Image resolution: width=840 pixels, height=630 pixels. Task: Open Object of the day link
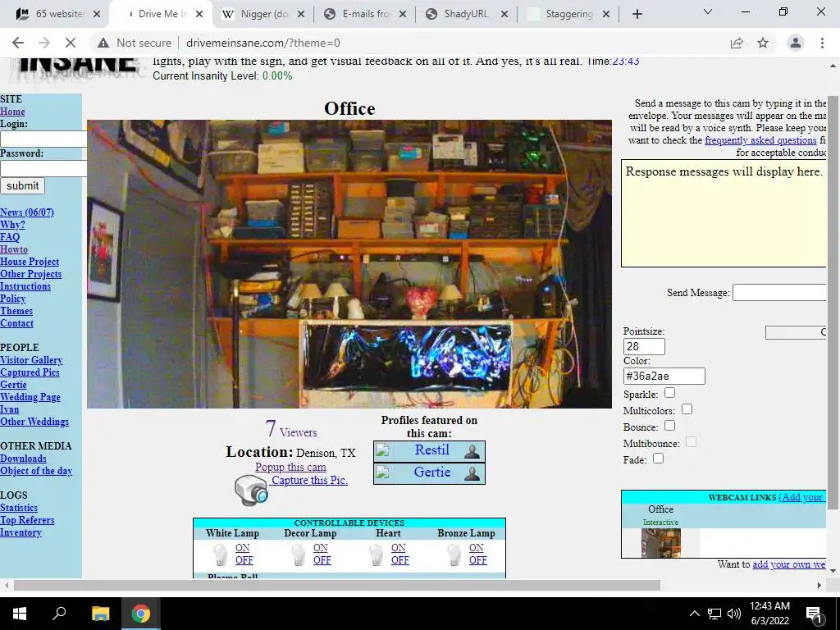pos(36,471)
